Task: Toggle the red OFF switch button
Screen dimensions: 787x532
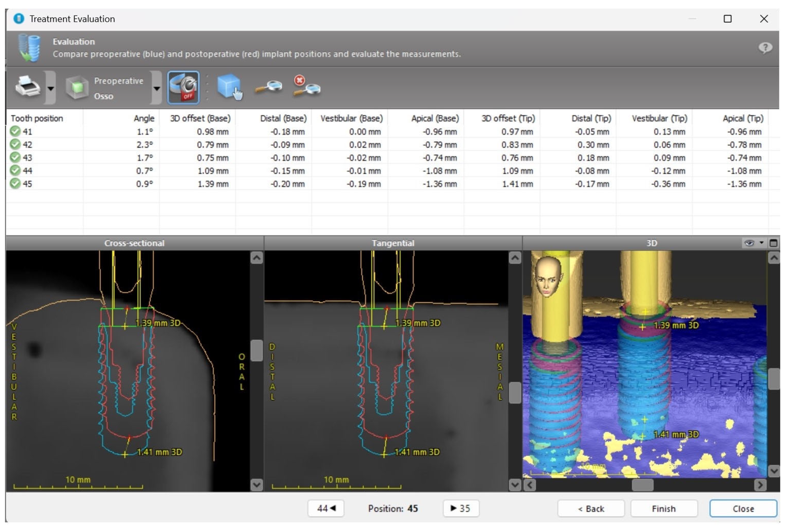Action: coord(183,88)
